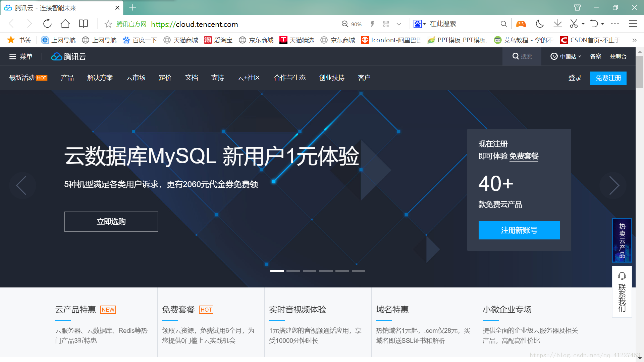Click the 腾讯云 logo
The height and width of the screenshot is (362, 644).
pyautogui.click(x=68, y=56)
